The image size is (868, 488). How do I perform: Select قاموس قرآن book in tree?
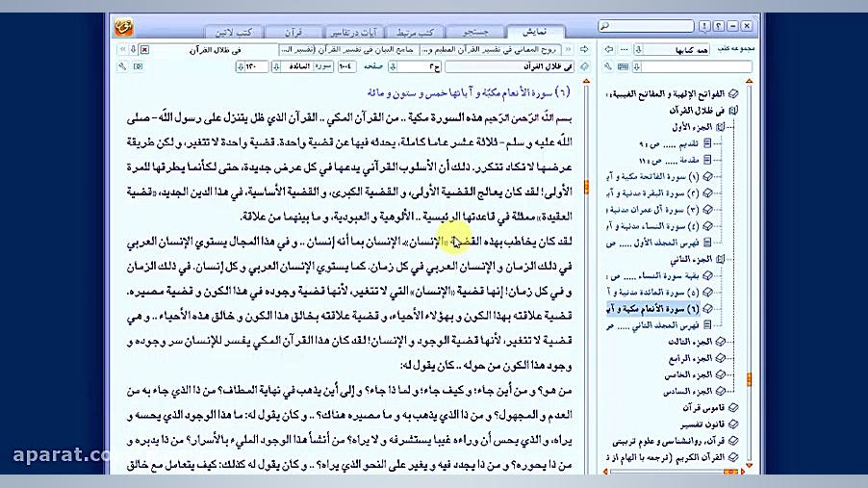[703, 408]
